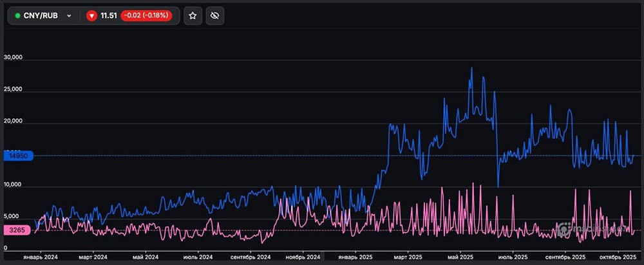Open the CNY/RUB pair selector dropdown

click(x=44, y=15)
